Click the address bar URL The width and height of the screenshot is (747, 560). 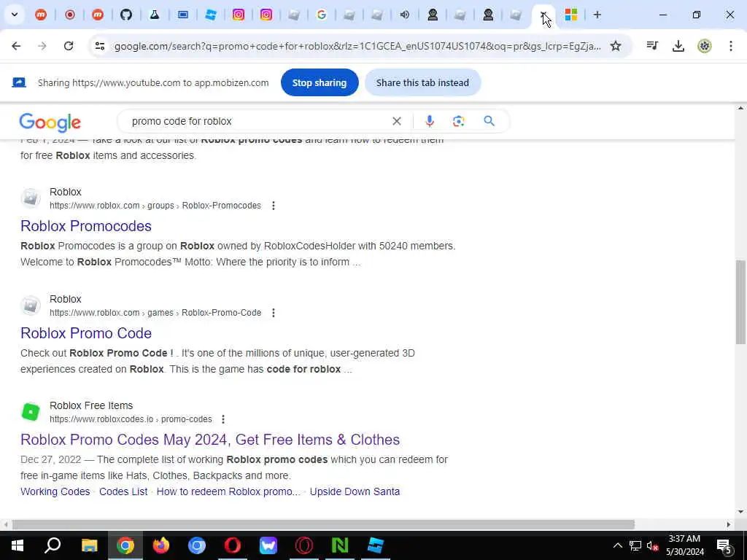coord(357,46)
